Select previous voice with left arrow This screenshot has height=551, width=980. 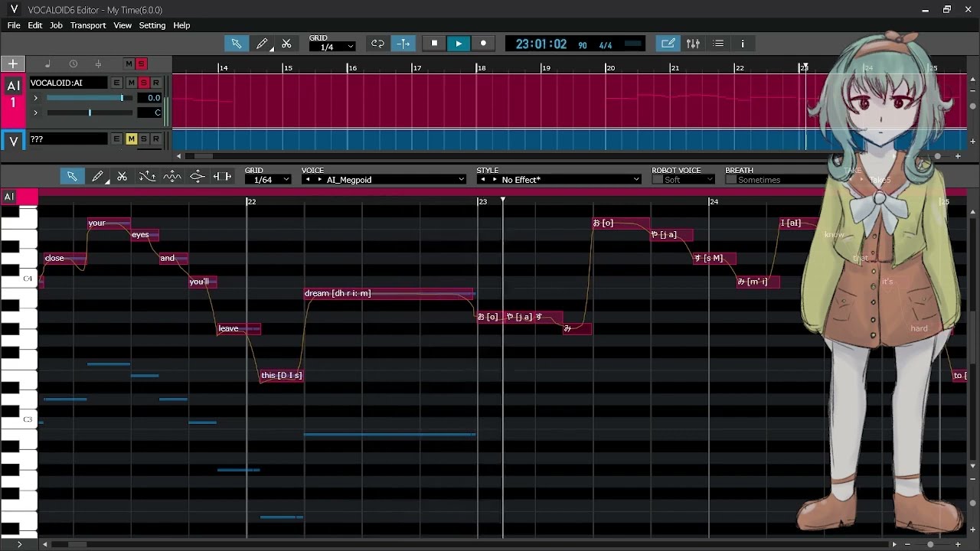click(307, 180)
